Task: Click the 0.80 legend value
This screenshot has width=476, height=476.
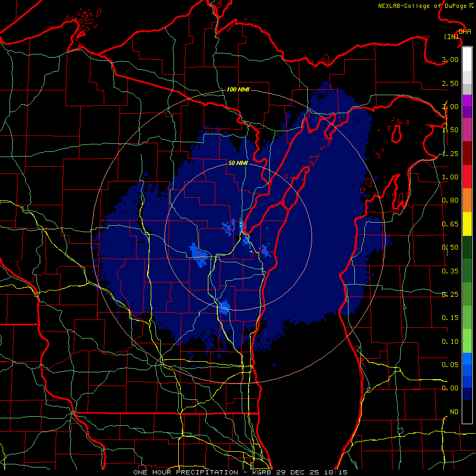Action: (x=450, y=200)
